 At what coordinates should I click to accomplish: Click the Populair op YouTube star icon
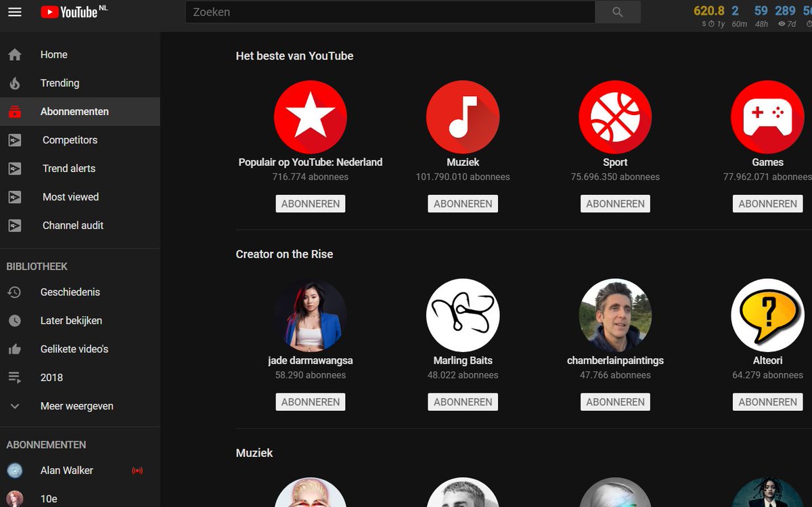[311, 117]
